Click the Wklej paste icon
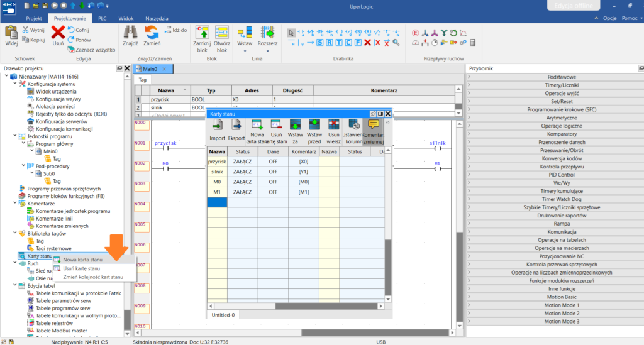The height and width of the screenshot is (345, 644). [11, 33]
